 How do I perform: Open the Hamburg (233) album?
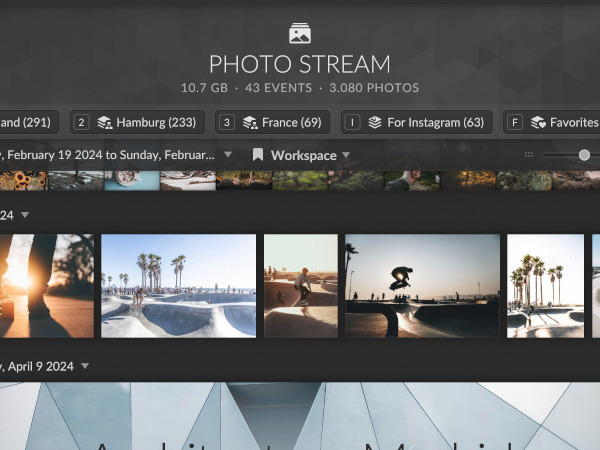click(x=155, y=123)
